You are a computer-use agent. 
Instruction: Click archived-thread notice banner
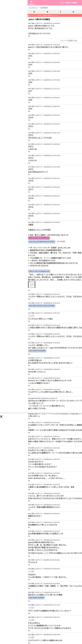click(55, 15)
